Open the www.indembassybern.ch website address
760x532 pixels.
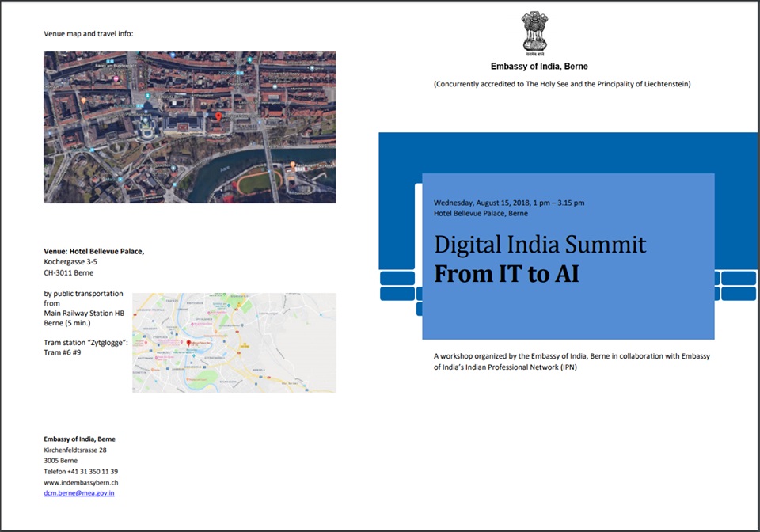[81, 482]
